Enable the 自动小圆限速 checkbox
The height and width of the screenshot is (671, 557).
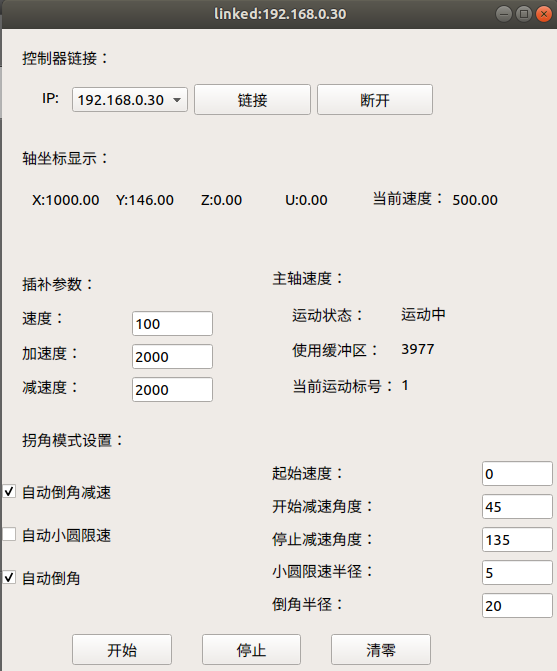point(9,534)
